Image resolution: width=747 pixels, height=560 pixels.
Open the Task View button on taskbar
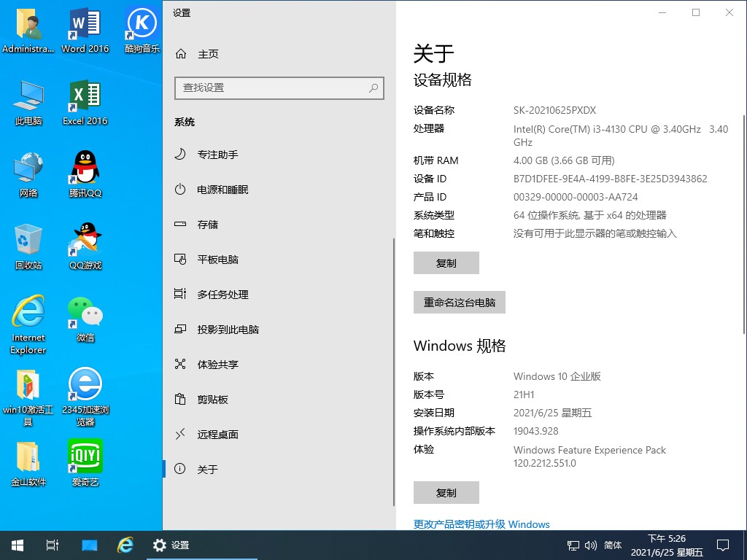pyautogui.click(x=53, y=545)
